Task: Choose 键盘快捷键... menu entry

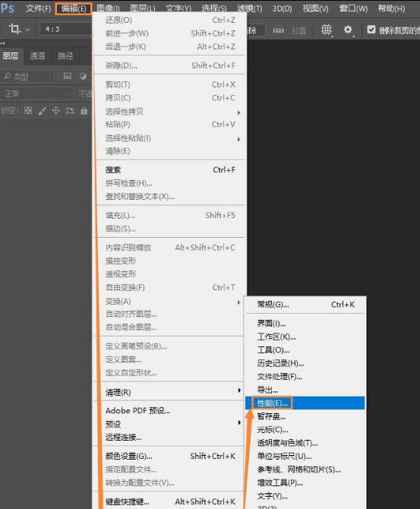Action: click(x=170, y=501)
